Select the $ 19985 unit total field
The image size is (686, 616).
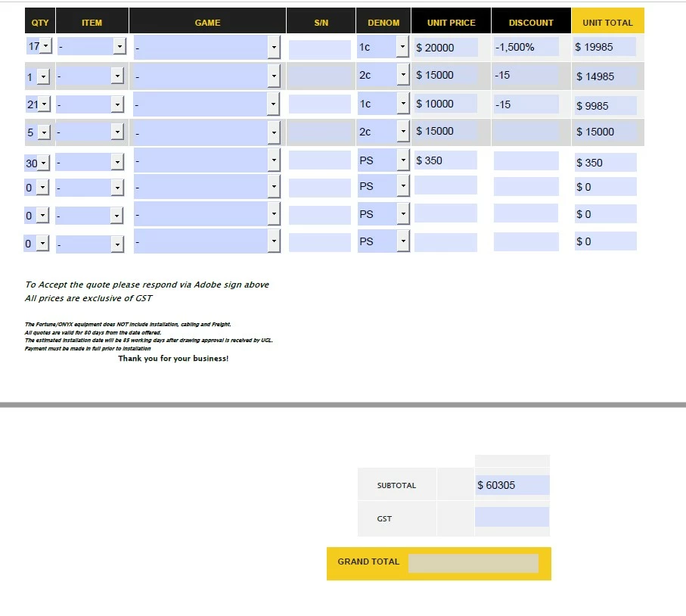tap(605, 47)
